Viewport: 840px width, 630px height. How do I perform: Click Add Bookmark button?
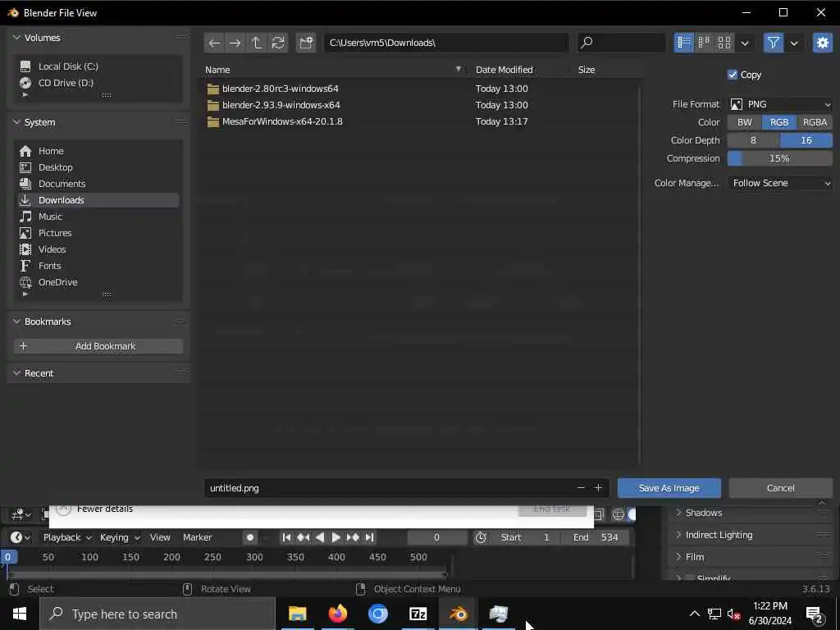pos(98,346)
